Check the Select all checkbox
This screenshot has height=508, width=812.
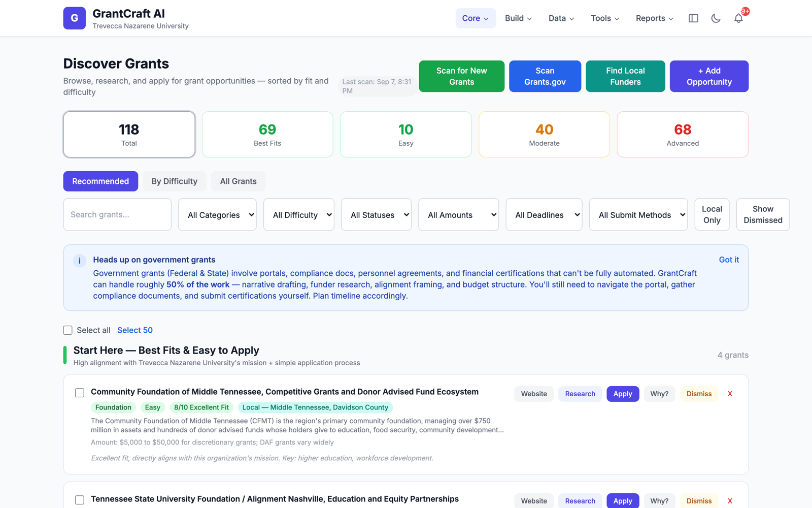point(68,330)
